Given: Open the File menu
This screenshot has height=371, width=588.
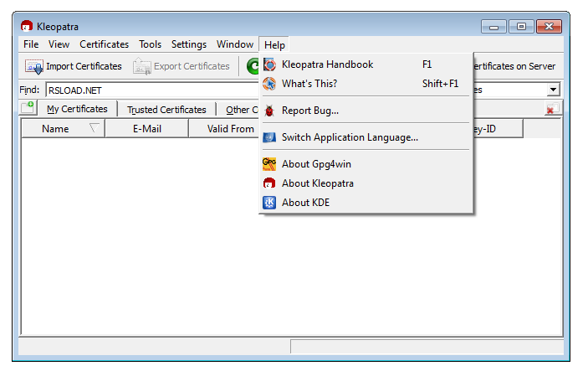Looking at the screenshot, I should [31, 44].
